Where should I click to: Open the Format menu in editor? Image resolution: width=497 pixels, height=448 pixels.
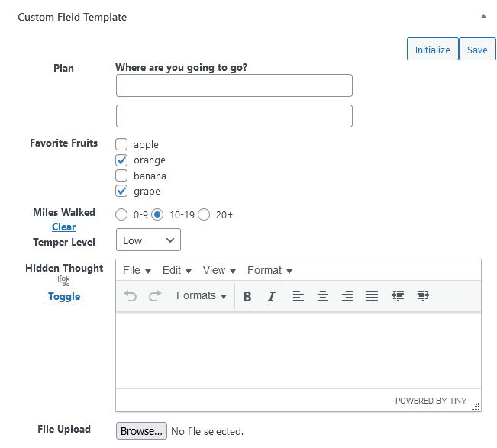coord(269,271)
